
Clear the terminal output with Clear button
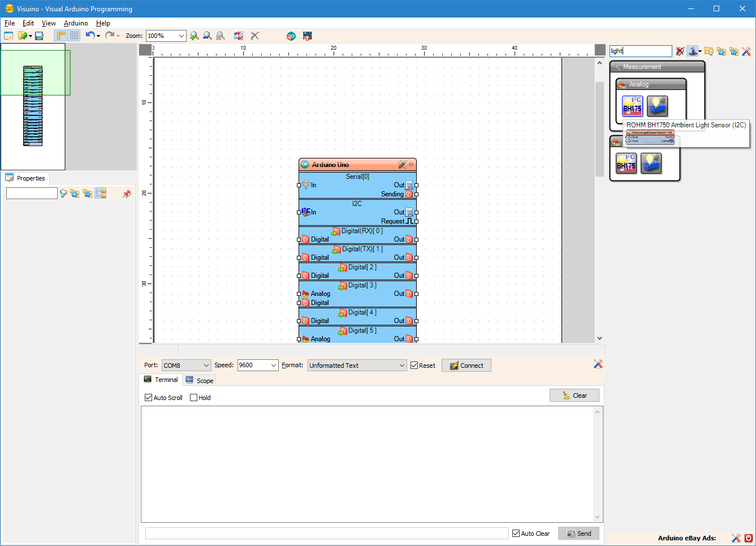click(574, 395)
